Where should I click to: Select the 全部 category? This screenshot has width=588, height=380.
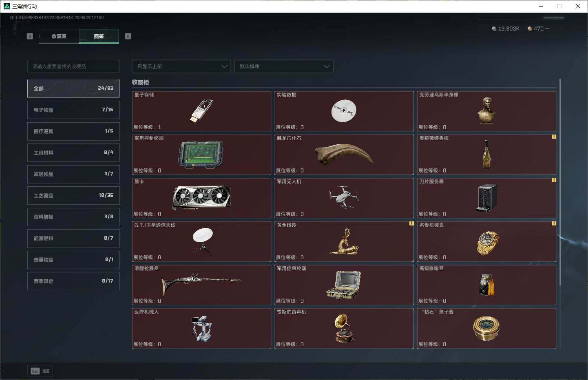(73, 88)
